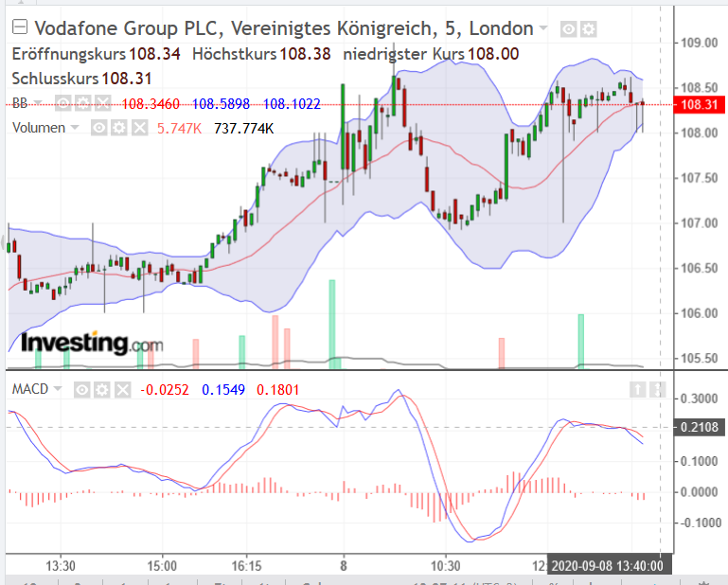Move the MACD pane up with arrow icon
The width and height of the screenshot is (728, 585).
[637, 389]
